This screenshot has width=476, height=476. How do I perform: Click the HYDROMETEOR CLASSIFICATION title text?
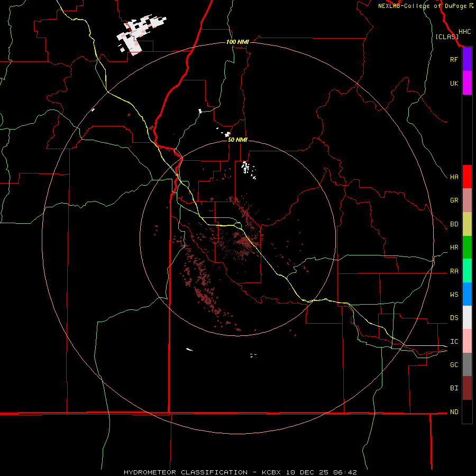[186, 472]
